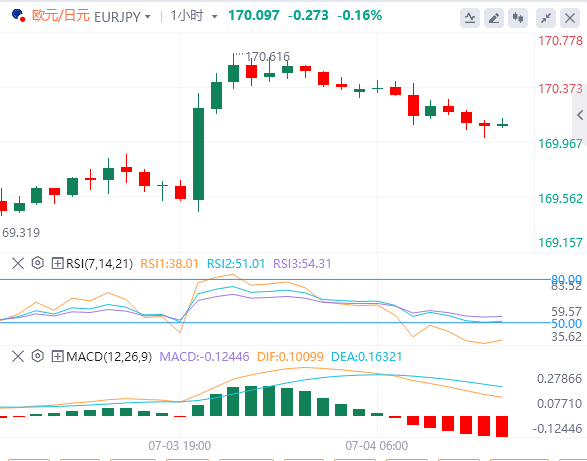Viewport: 587px width, 461px height.
Task: Click the RSI 50.00 level label
Action: pos(566,324)
